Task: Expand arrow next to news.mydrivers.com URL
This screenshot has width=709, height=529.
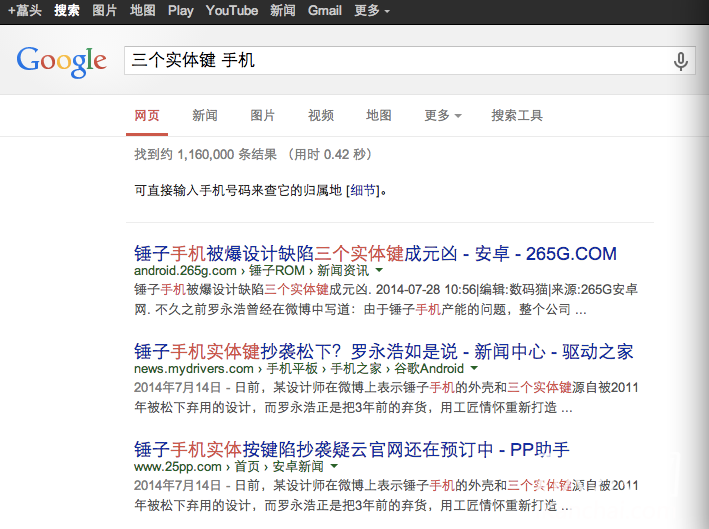Action: click(472, 369)
